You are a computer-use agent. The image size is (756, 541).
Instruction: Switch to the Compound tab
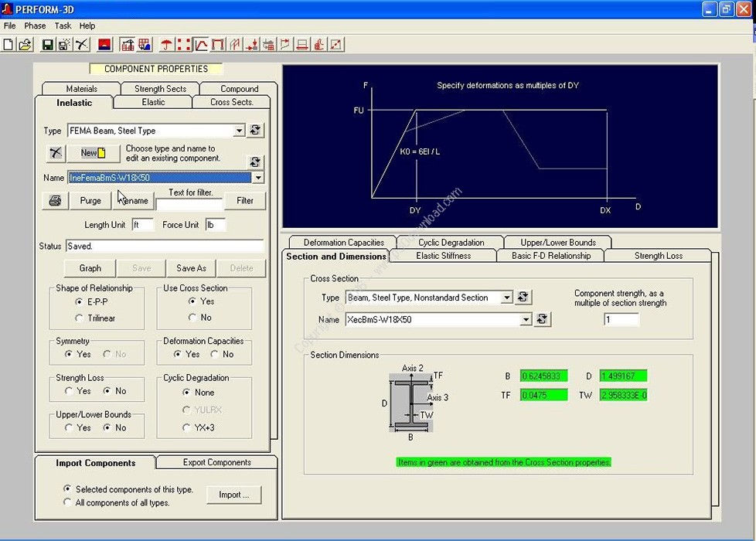(x=239, y=89)
